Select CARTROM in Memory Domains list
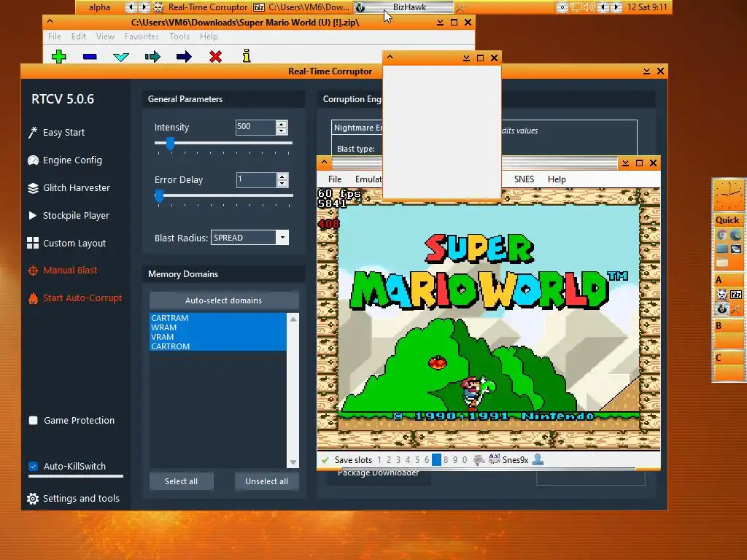Viewport: 747px width, 560px height. pos(217,346)
